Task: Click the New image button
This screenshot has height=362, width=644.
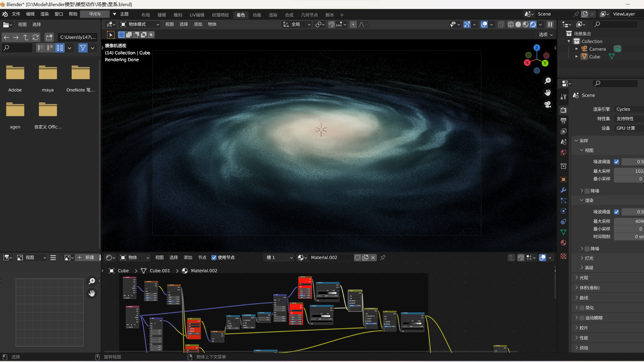Action: (86, 258)
